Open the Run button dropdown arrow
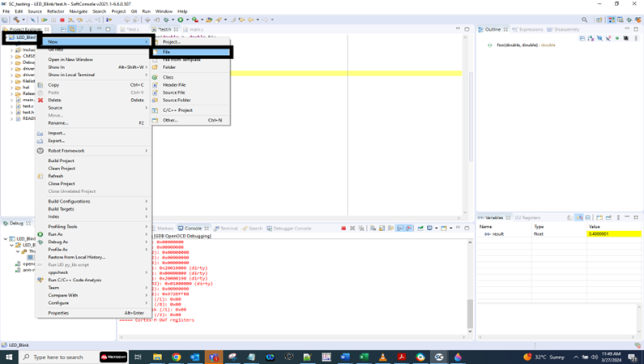Viewport: 644px width, 364px height. pyautogui.click(x=187, y=19)
